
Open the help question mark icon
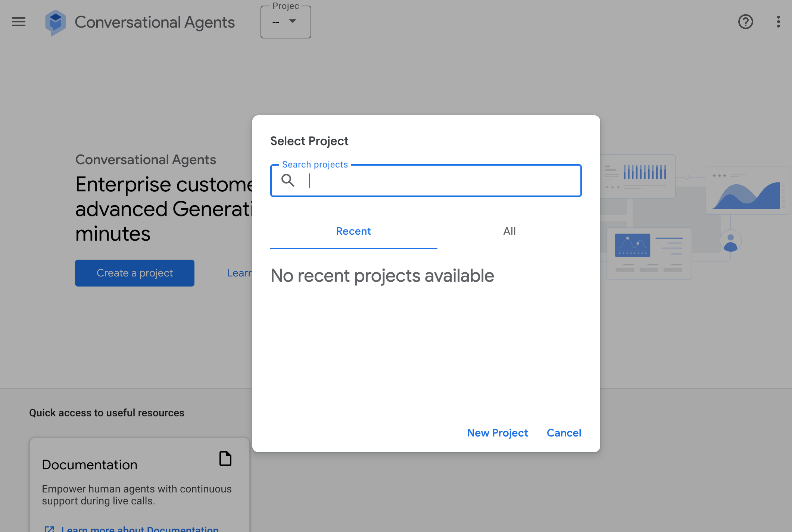point(745,22)
